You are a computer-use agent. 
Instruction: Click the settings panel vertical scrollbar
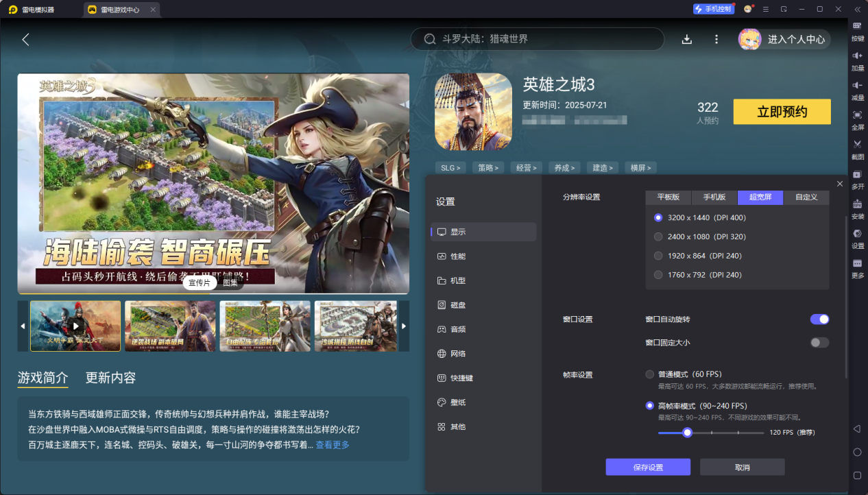point(847,297)
